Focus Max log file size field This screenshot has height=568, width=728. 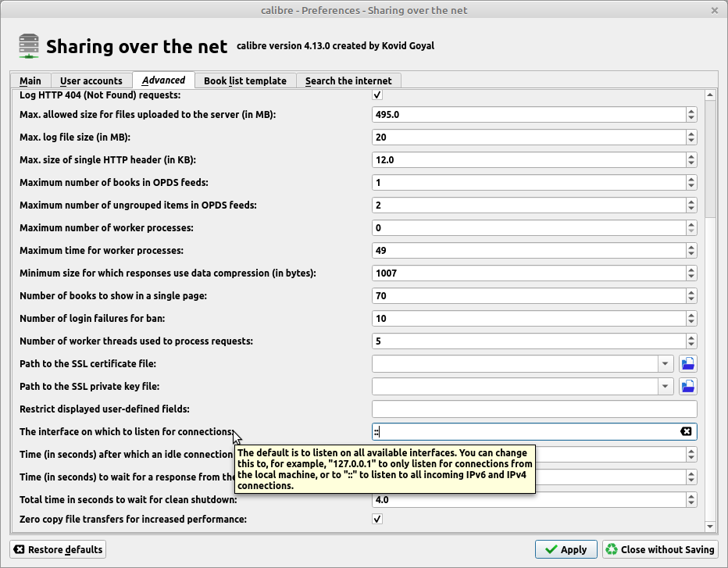(x=529, y=137)
